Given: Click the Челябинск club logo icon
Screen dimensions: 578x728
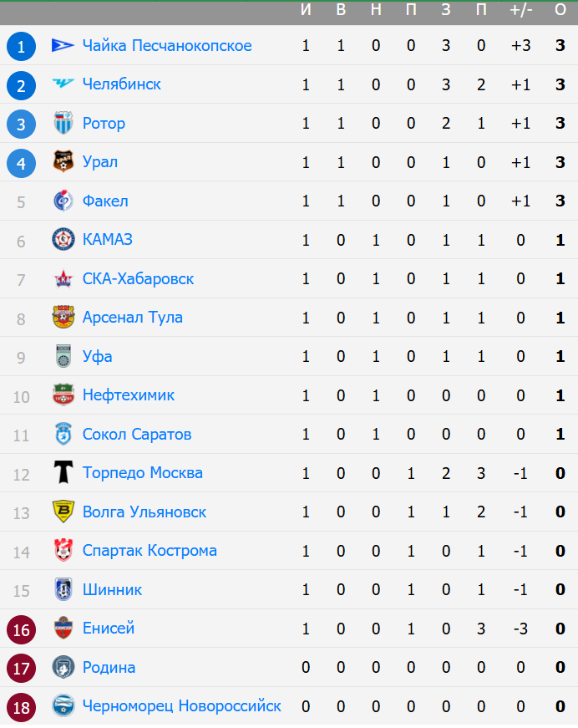Looking at the screenshot, I should pos(63,84).
